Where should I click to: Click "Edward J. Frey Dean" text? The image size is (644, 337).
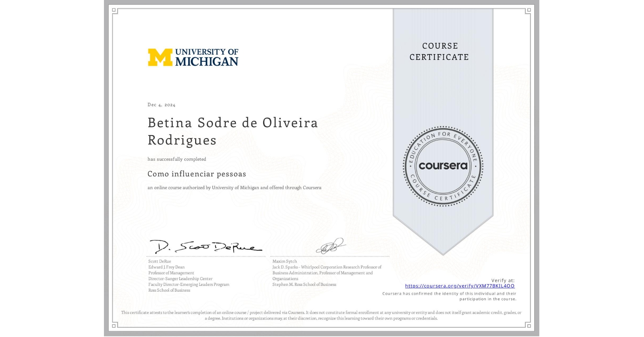(x=166, y=267)
